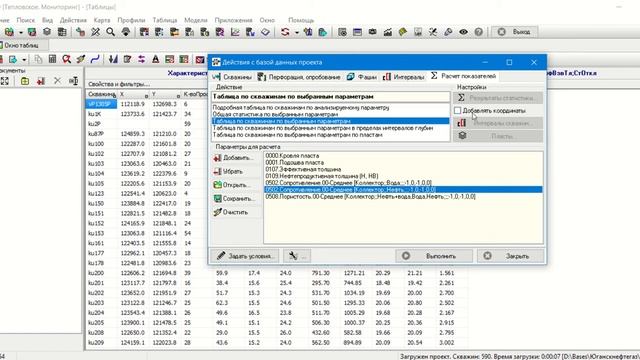Image resolution: width=640 pixels, height=360 pixels.
Task: Click the magnifier search icon in main toolbar
Action: coord(111,32)
